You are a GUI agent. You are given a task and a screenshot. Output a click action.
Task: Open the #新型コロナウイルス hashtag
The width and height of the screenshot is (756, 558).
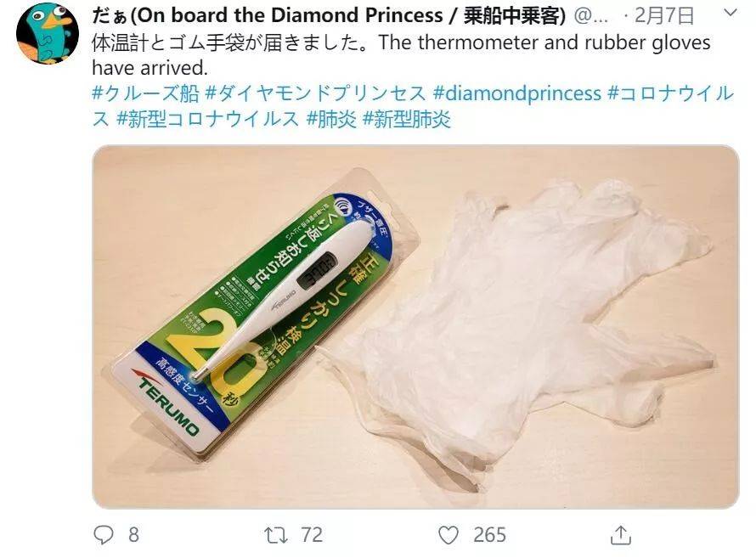point(208,119)
